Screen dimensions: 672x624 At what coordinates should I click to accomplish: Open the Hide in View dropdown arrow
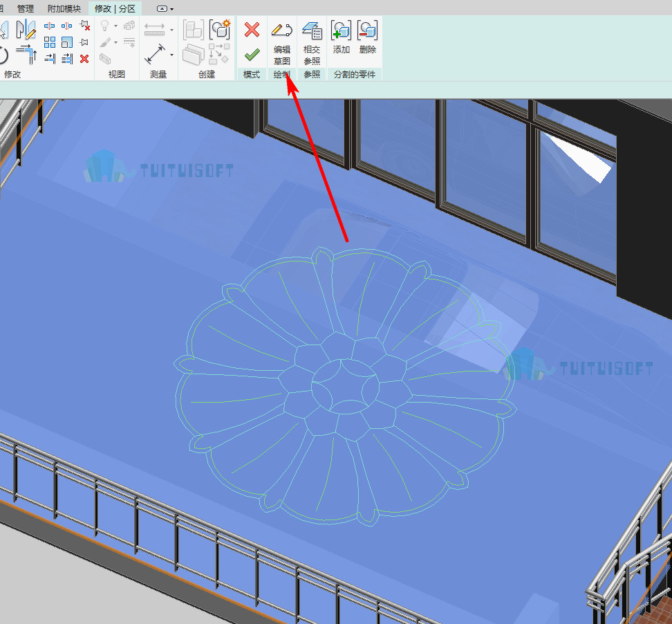pos(115,26)
